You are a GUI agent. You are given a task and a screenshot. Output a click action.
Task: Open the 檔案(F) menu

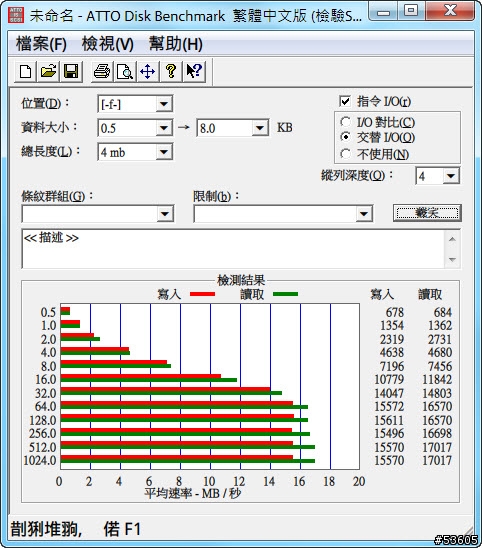(x=41, y=44)
